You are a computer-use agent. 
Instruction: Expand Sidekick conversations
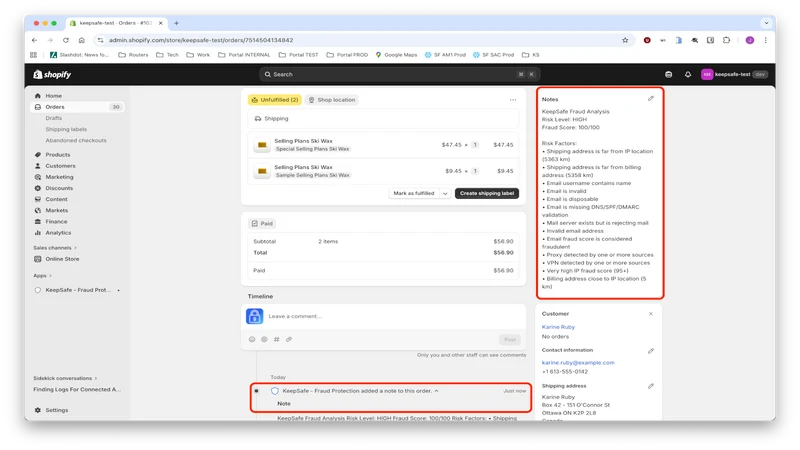point(65,378)
